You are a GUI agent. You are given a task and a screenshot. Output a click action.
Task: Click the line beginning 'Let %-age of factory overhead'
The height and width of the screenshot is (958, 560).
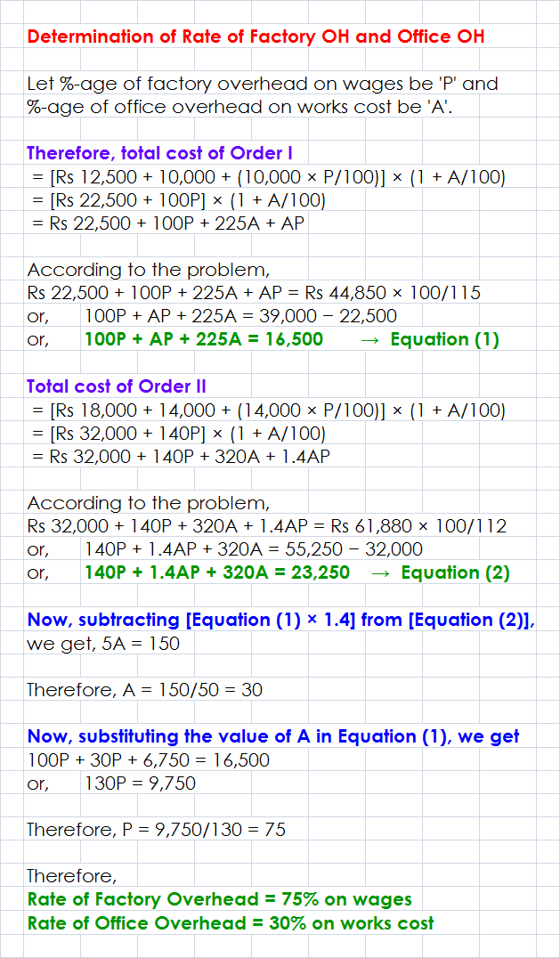[263, 84]
